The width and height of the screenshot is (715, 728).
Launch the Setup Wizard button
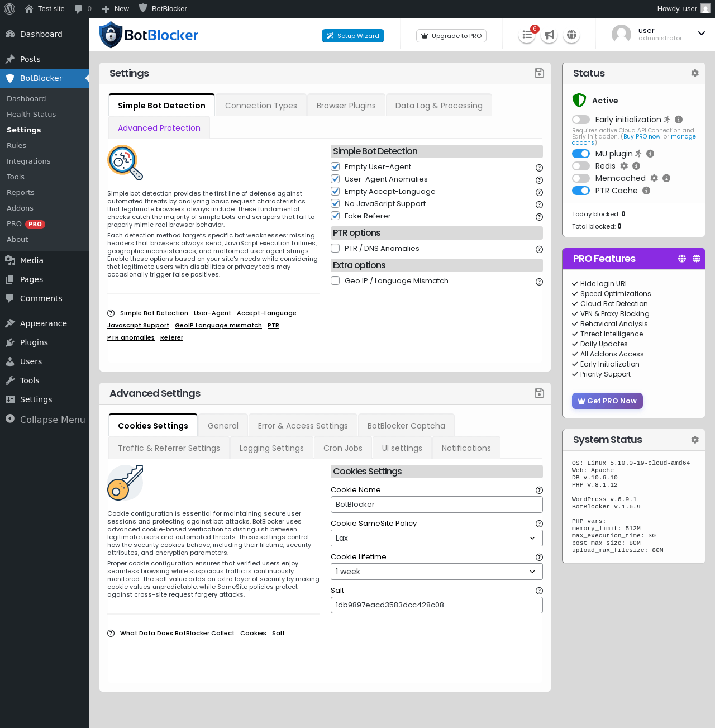click(353, 36)
